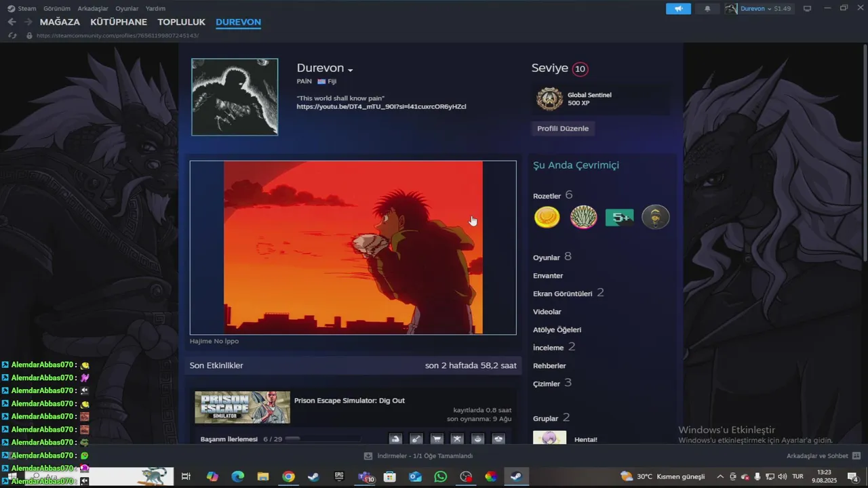
Task: Open the Hajime No Ippo artwork showcase
Action: tap(353, 247)
